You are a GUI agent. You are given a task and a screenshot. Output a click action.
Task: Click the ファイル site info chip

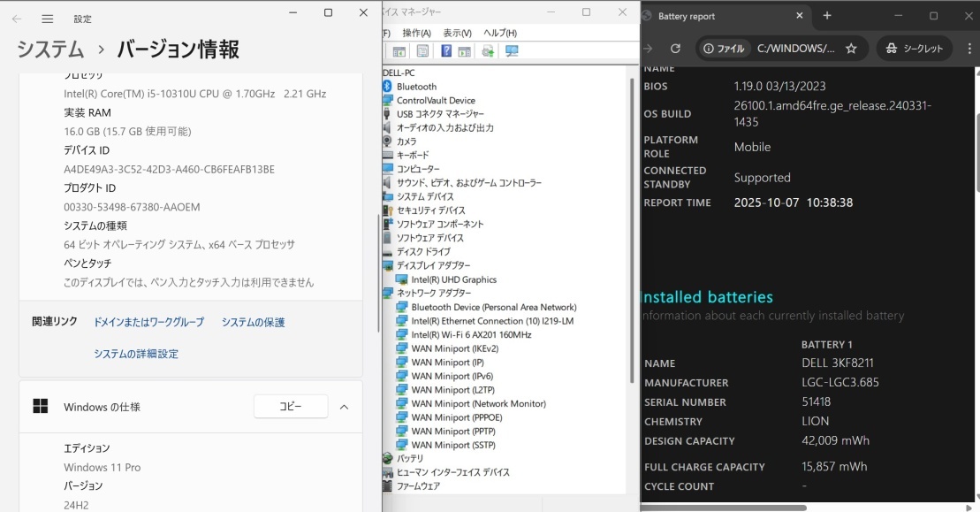[724, 48]
